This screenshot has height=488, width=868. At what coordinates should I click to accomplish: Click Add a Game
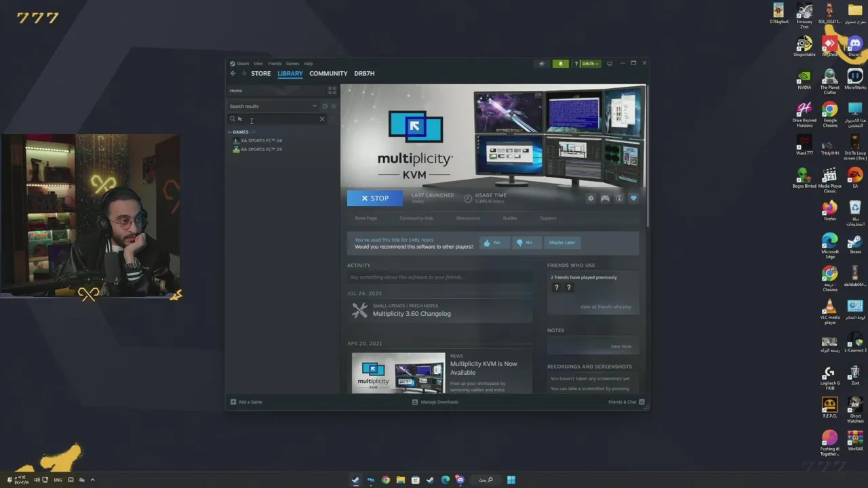[x=246, y=402]
